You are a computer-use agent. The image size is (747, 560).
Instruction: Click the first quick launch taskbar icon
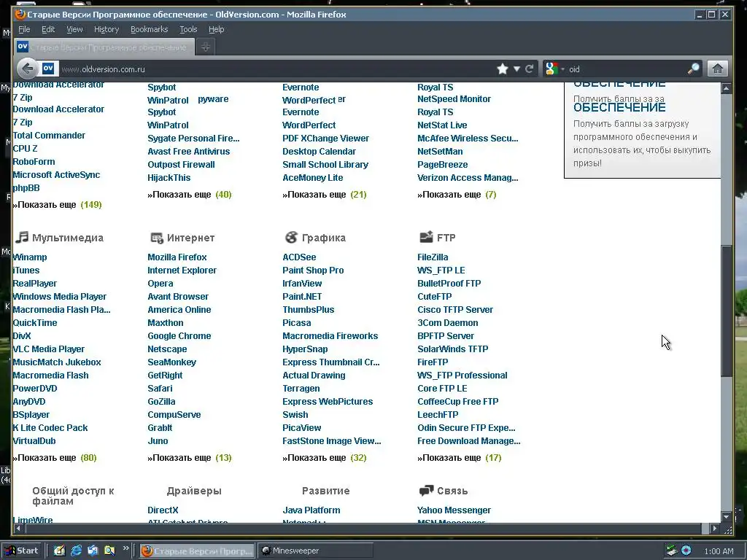click(x=59, y=551)
